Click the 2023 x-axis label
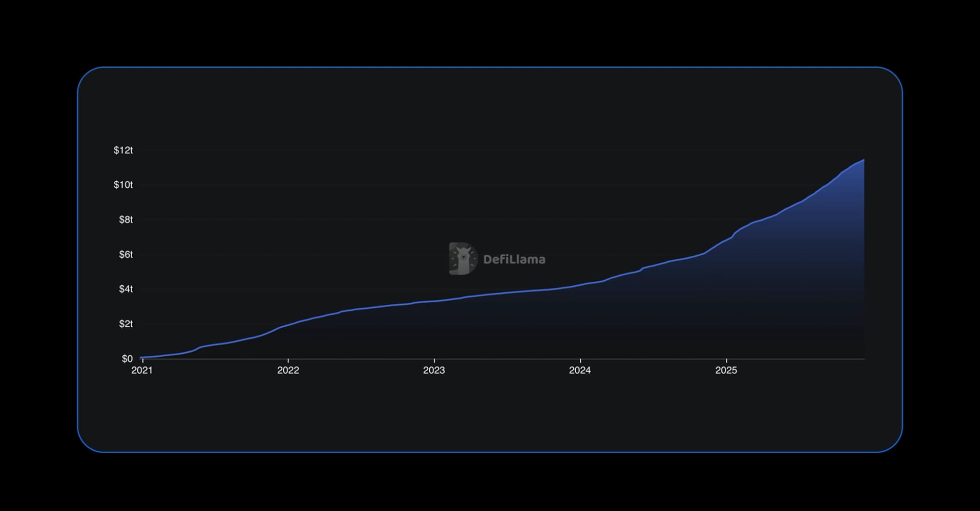The height and width of the screenshot is (511, 980). click(434, 371)
